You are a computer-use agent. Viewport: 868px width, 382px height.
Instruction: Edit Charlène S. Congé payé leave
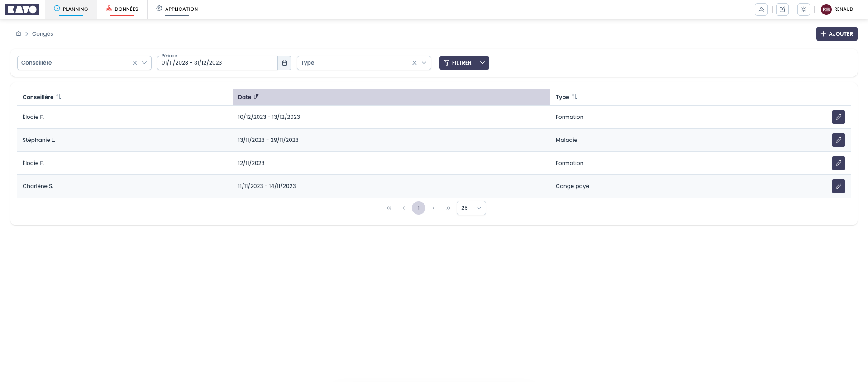coord(839,186)
